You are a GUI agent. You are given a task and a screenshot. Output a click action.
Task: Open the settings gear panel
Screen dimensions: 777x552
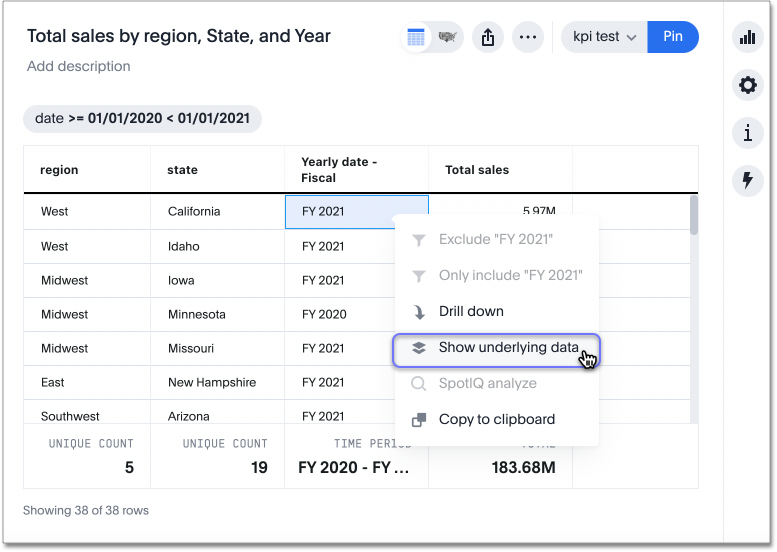(747, 85)
